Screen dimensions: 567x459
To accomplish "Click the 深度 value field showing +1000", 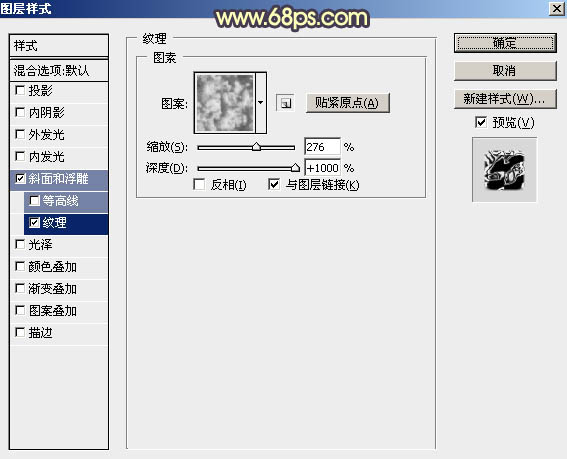I will (322, 168).
